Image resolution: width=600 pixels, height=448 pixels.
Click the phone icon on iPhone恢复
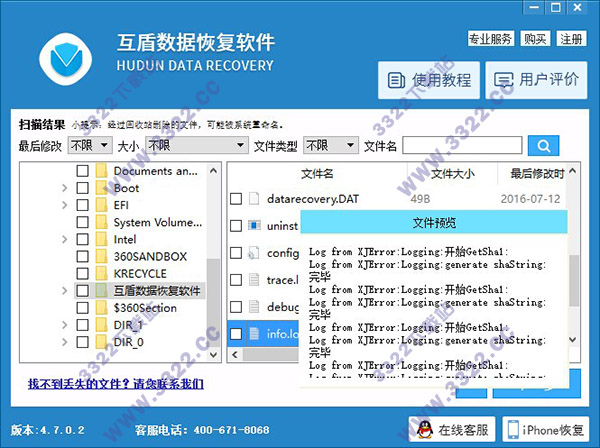click(513, 430)
